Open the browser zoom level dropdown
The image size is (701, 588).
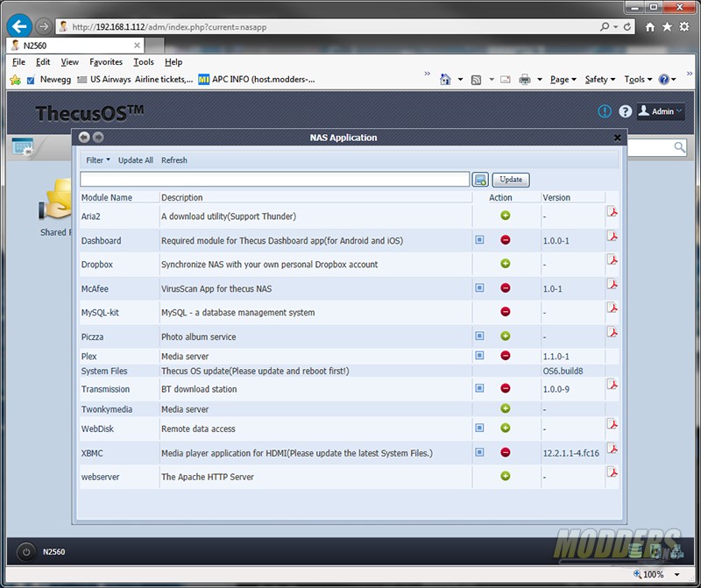(x=677, y=575)
